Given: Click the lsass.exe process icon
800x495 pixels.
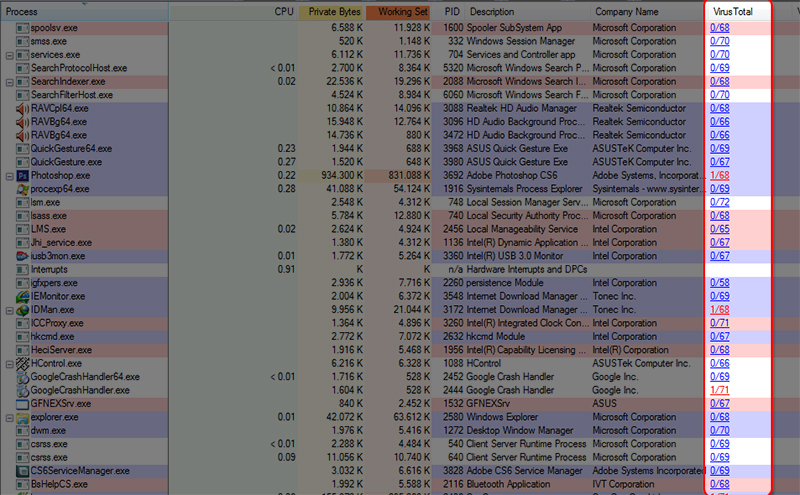Looking at the screenshot, I should pos(22,216).
